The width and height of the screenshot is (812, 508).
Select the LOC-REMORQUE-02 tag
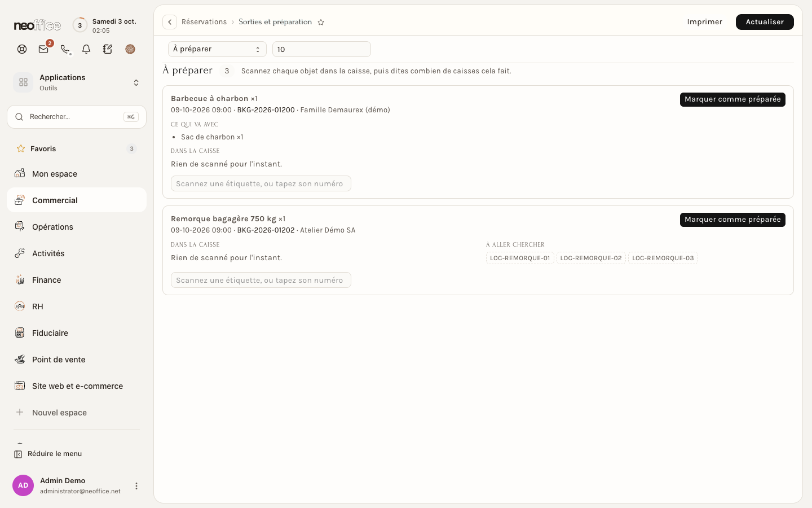point(591,258)
